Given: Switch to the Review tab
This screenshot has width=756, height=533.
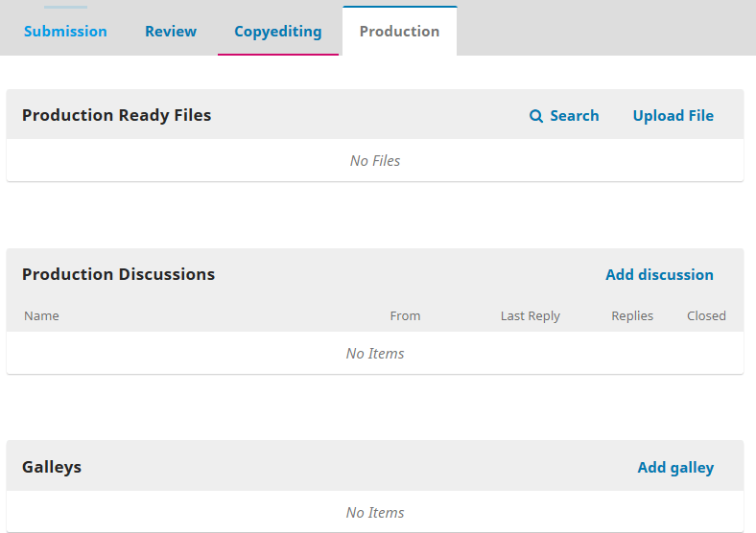Looking at the screenshot, I should pos(171,32).
